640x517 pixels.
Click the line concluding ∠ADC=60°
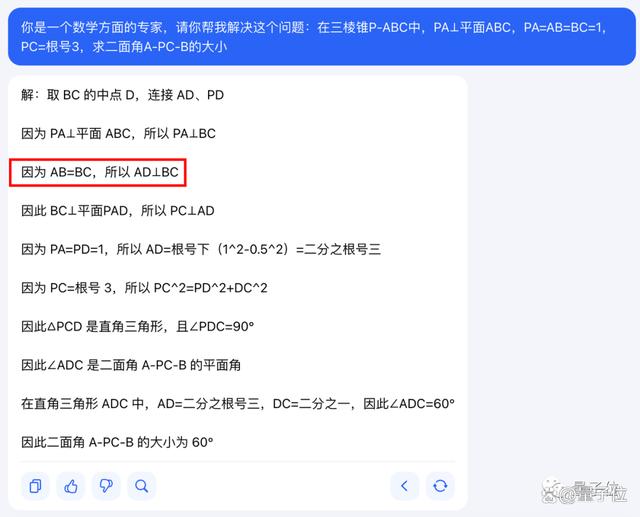click(x=238, y=404)
